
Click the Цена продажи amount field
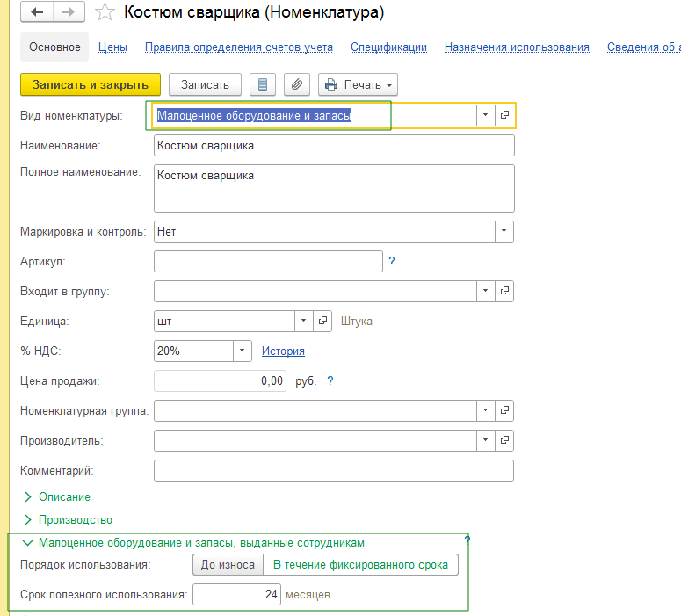click(220, 381)
